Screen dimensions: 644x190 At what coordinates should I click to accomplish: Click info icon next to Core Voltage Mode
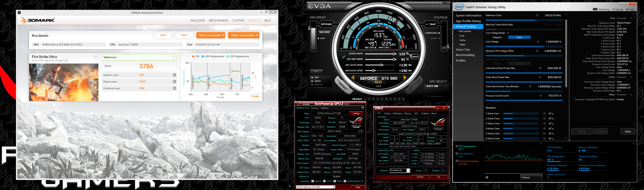508,33
